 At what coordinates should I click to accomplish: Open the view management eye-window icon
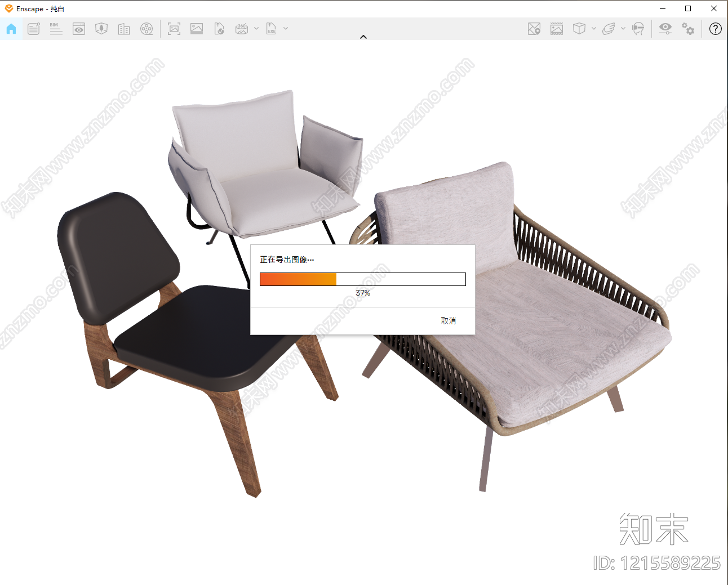(79, 29)
